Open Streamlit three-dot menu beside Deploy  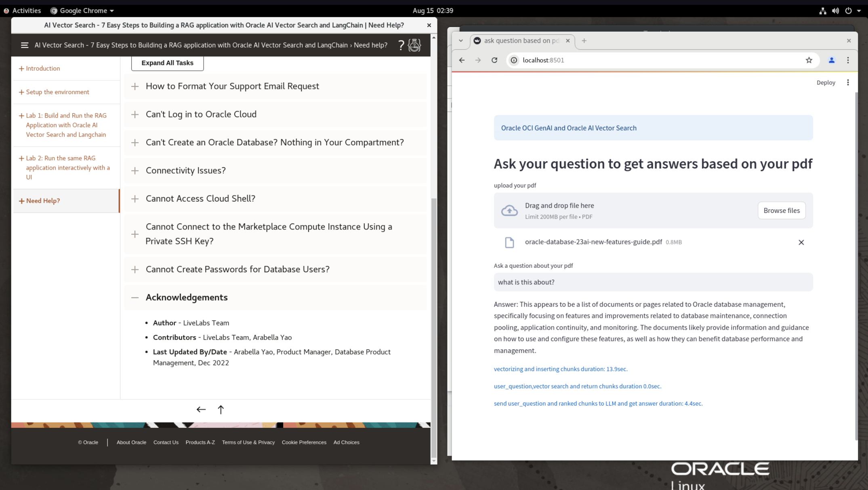click(x=848, y=82)
